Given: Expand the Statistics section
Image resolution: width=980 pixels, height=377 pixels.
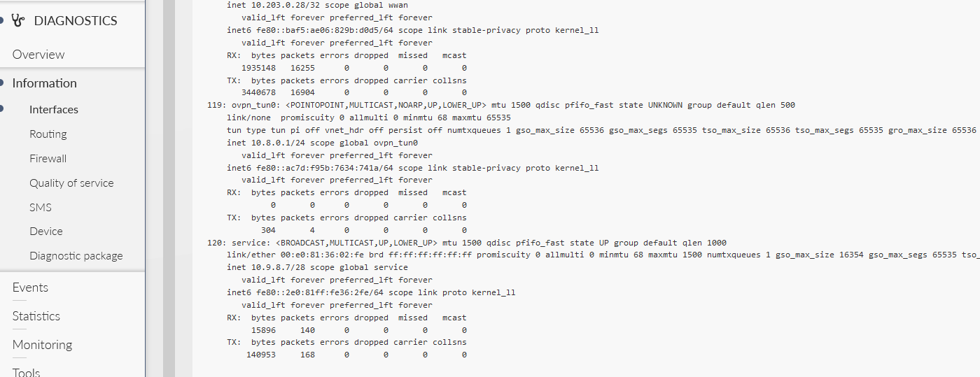Looking at the screenshot, I should pos(36,316).
